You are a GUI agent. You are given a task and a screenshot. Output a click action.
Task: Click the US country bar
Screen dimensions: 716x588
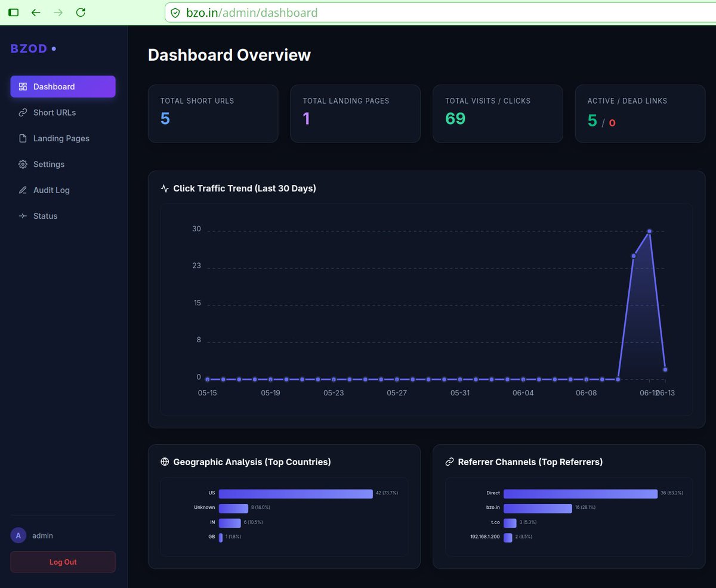(295, 493)
